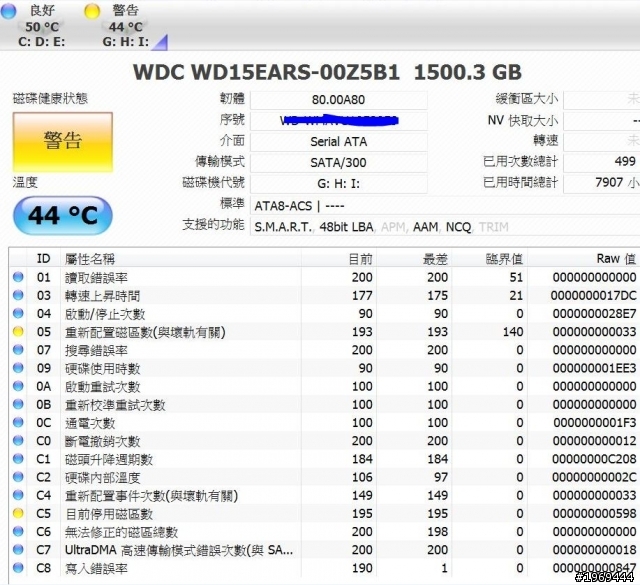Click blue status icon of row 03
This screenshot has width=640, height=585.
pyautogui.click(x=18, y=295)
